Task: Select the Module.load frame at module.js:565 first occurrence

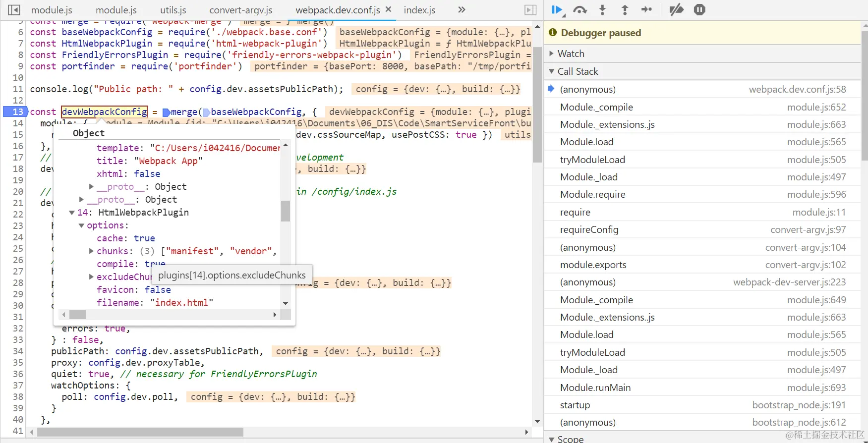Action: coord(703,142)
